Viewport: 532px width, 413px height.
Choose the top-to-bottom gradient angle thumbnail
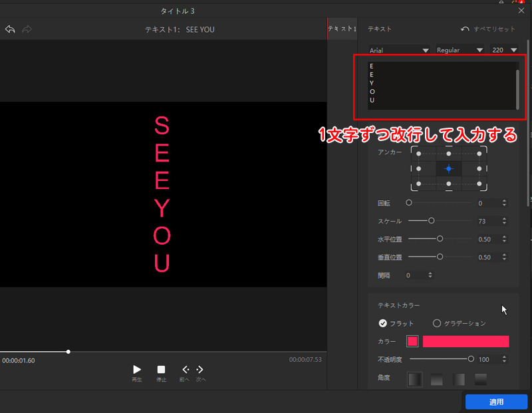click(x=480, y=379)
